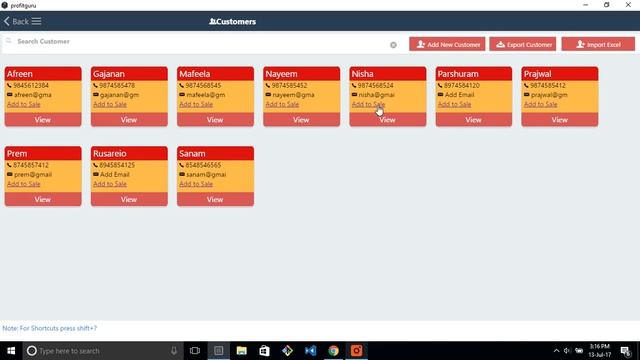Click Nayeem's phone number 9874585452
This screenshot has width=640, height=360.
[289, 85]
